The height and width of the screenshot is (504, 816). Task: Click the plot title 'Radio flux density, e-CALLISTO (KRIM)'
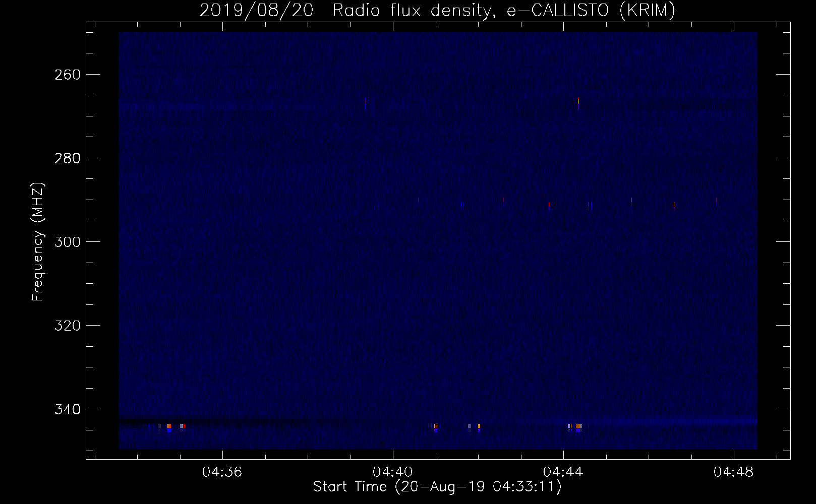tap(504, 10)
